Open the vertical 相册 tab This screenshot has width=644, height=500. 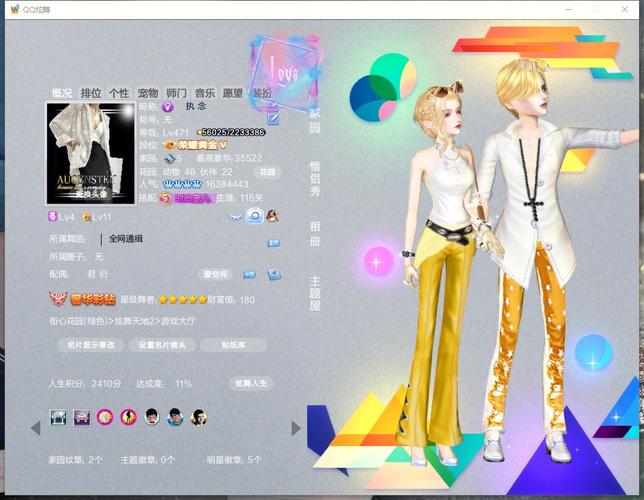[x=315, y=234]
